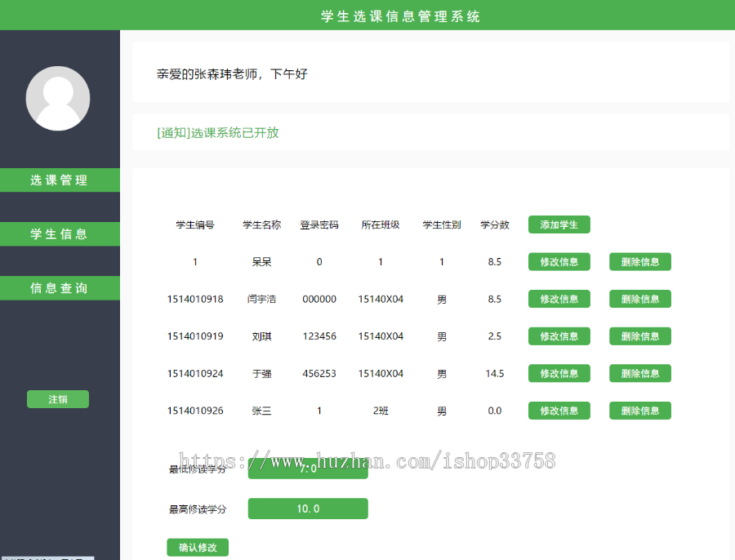Click 删除信息 for student 张三

pyautogui.click(x=639, y=411)
